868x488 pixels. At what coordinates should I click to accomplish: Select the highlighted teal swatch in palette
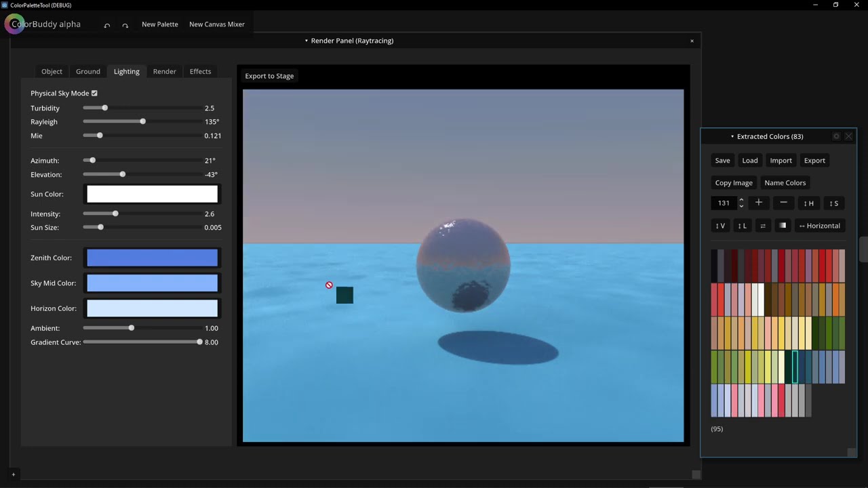[795, 367]
